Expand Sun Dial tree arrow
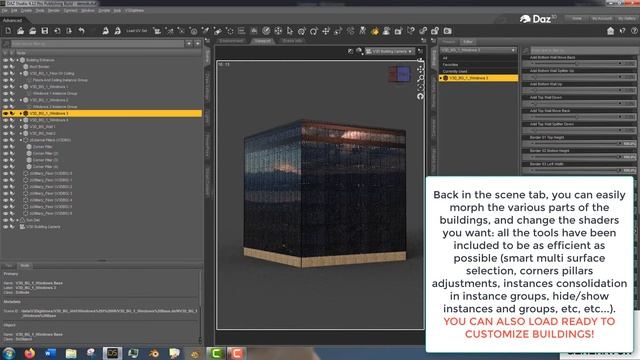The image size is (640, 360). (18, 220)
